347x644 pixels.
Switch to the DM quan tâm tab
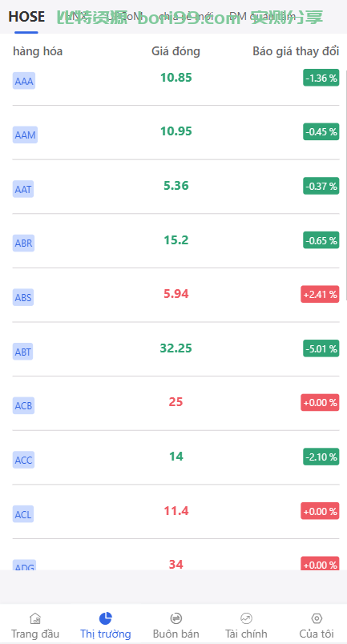[262, 17]
